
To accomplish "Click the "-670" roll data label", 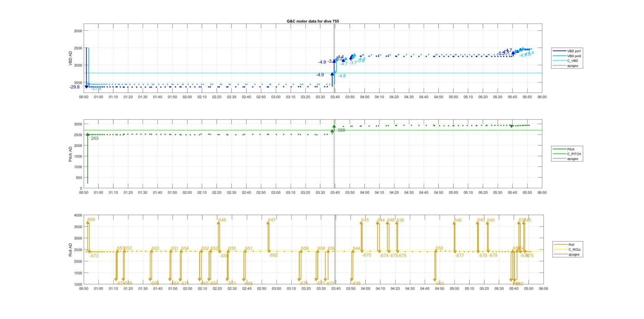I will 367,255.
